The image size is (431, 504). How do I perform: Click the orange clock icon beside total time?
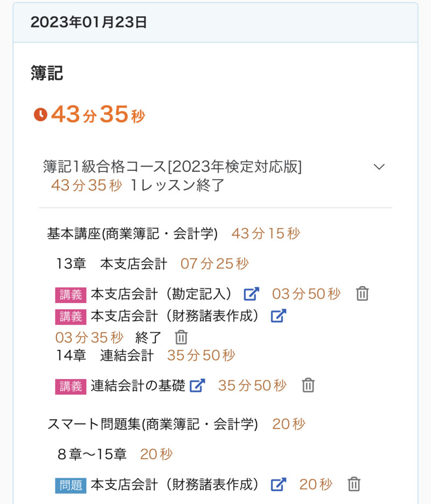pyautogui.click(x=40, y=114)
